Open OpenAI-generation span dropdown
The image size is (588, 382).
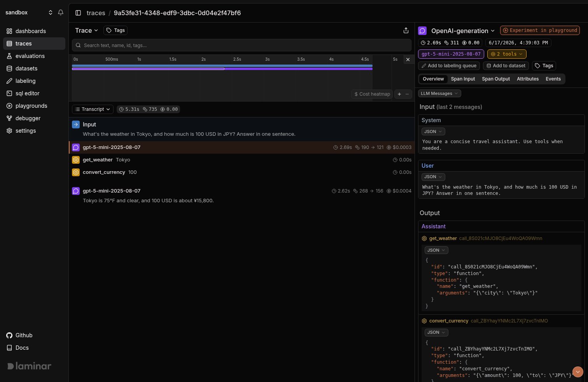[x=463, y=31]
